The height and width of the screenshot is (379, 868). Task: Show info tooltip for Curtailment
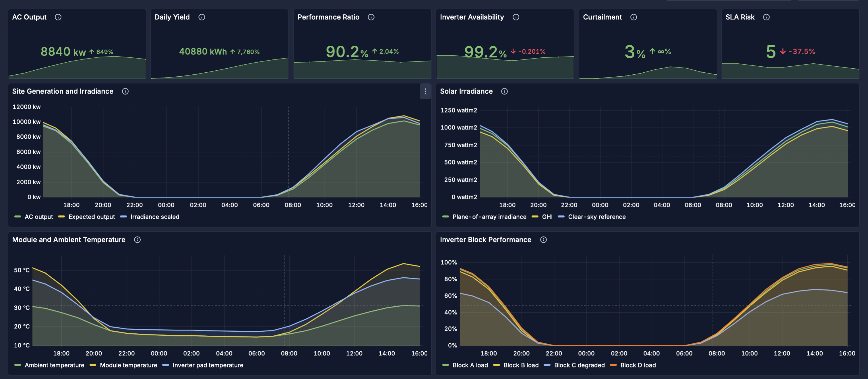coord(633,17)
